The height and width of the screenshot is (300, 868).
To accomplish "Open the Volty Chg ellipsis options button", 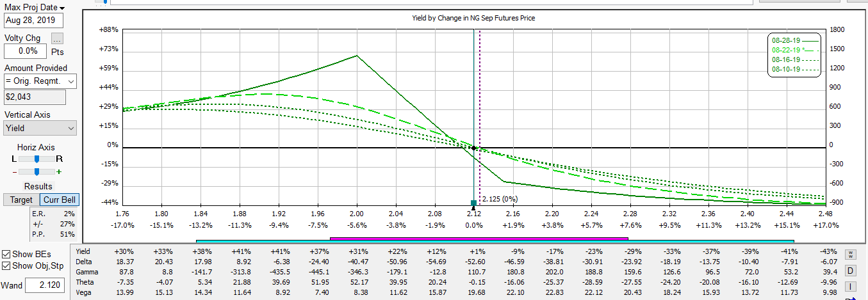I will tap(58, 38).
